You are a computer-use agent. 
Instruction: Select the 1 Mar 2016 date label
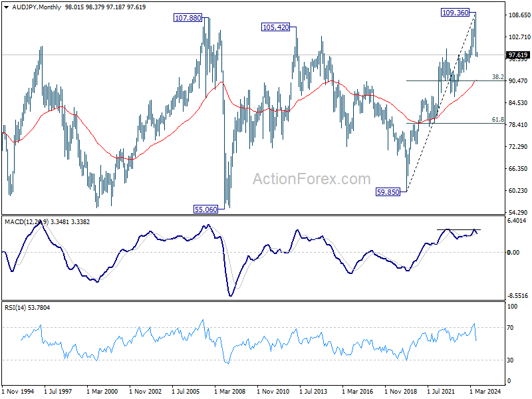357,391
